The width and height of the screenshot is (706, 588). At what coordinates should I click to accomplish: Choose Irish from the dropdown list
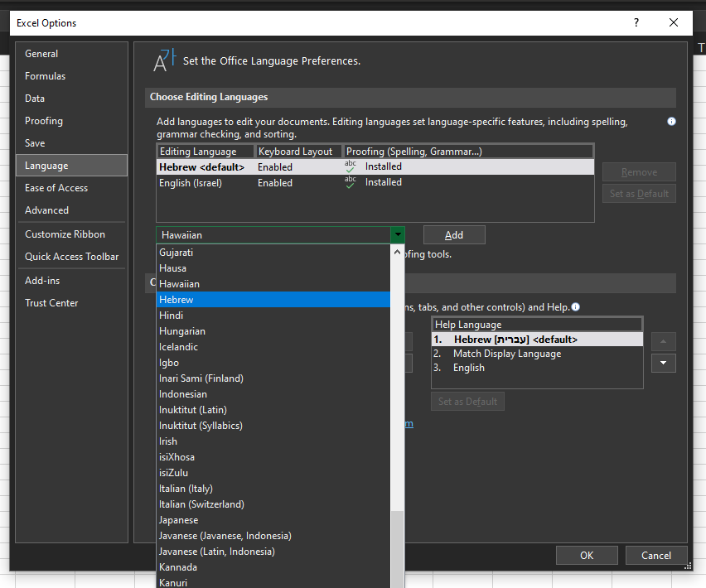pos(273,441)
